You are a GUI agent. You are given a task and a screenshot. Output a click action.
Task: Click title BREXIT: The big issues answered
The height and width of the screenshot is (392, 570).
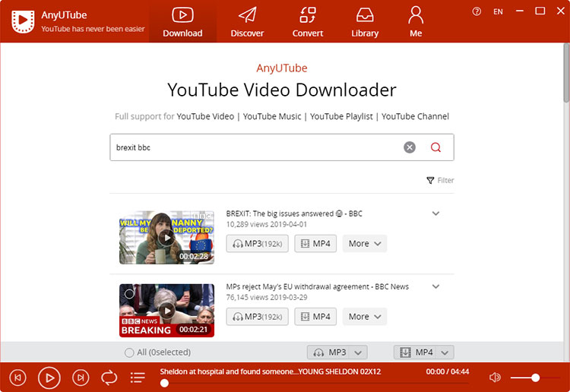click(x=294, y=213)
